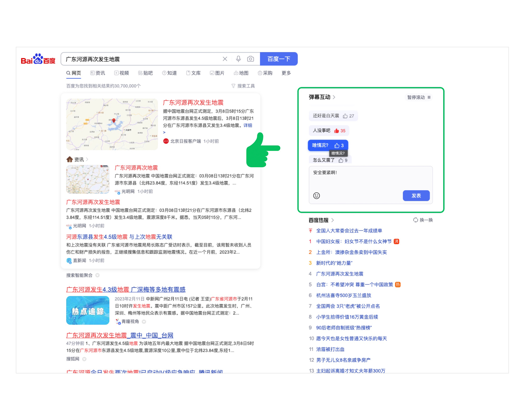Expand 弹幕互动 panel header

coord(322,97)
